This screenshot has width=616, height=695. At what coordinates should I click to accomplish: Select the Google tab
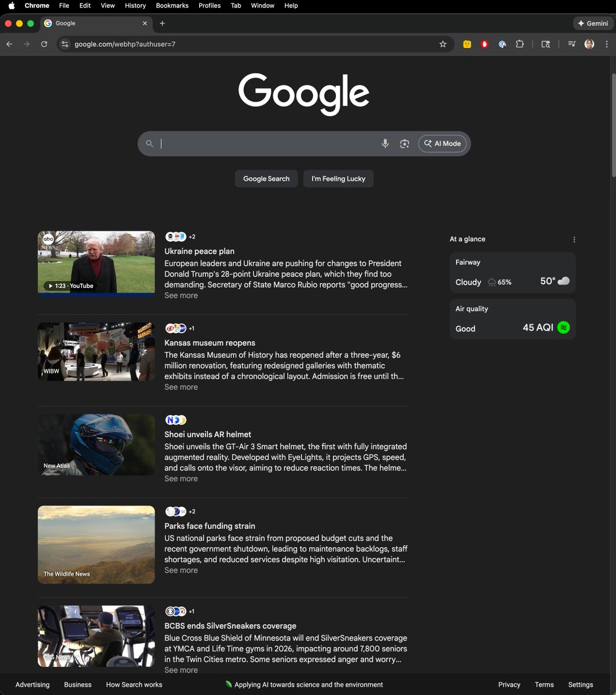click(x=96, y=23)
